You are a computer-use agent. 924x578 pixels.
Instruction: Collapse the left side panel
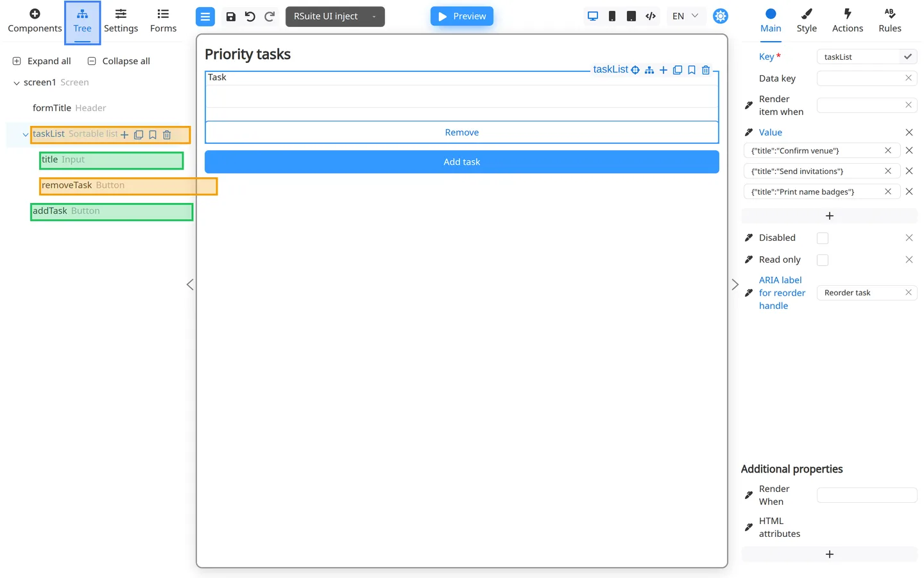pyautogui.click(x=190, y=285)
